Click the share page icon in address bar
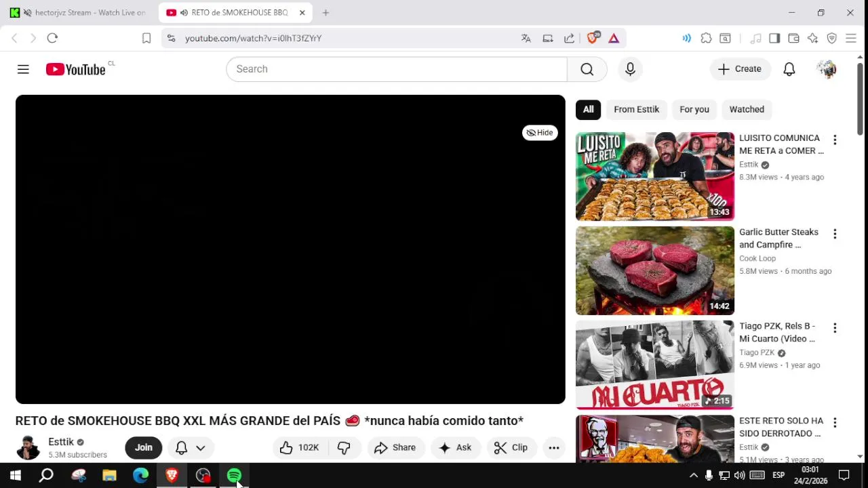This screenshot has width=868, height=488. (569, 38)
